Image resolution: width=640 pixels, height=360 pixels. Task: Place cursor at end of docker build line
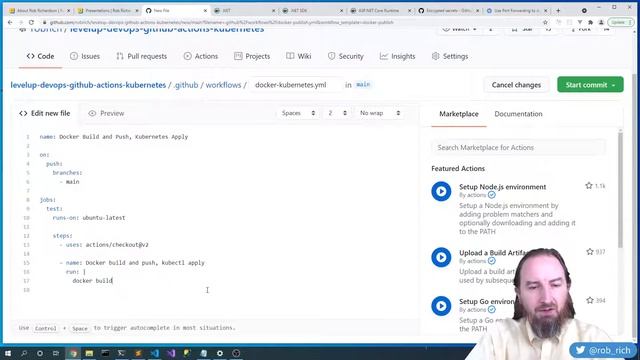point(113,281)
